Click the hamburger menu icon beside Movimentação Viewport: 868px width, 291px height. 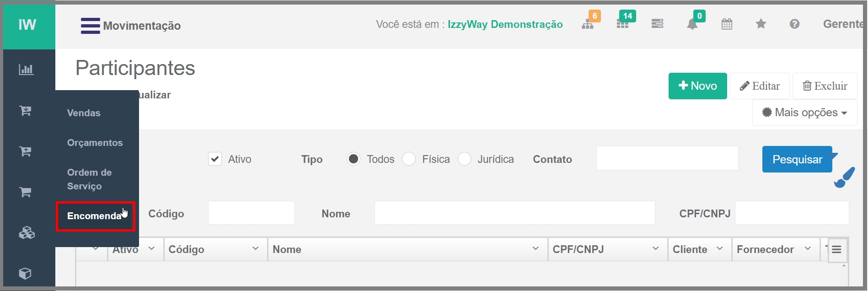click(90, 26)
